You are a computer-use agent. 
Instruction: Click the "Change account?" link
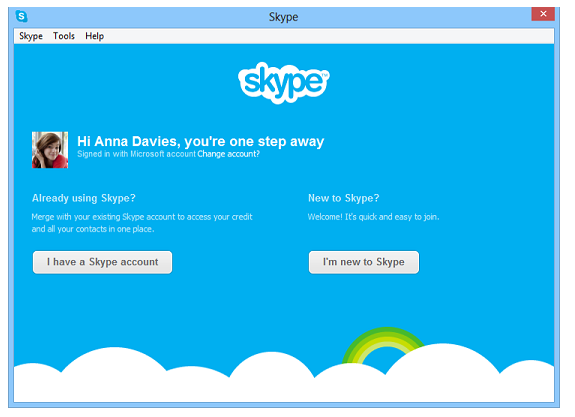[x=228, y=154]
